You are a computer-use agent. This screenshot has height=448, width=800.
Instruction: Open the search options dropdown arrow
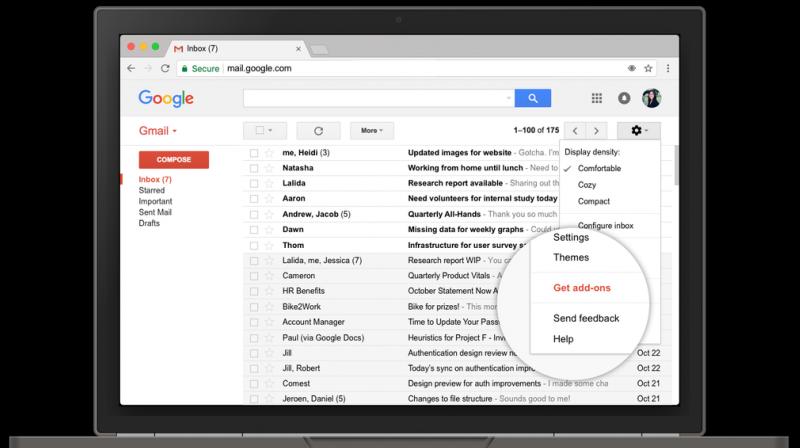pyautogui.click(x=509, y=98)
